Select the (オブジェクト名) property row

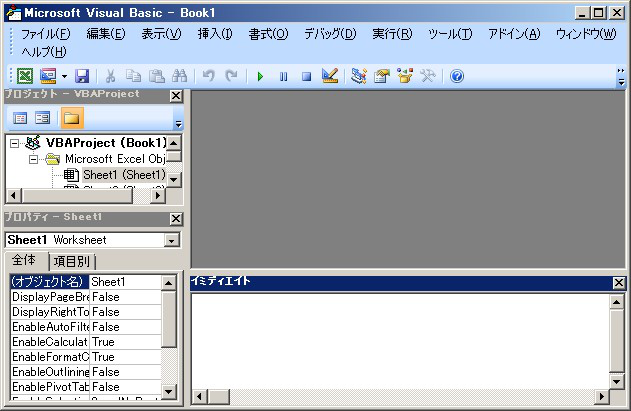pyautogui.click(x=86, y=282)
